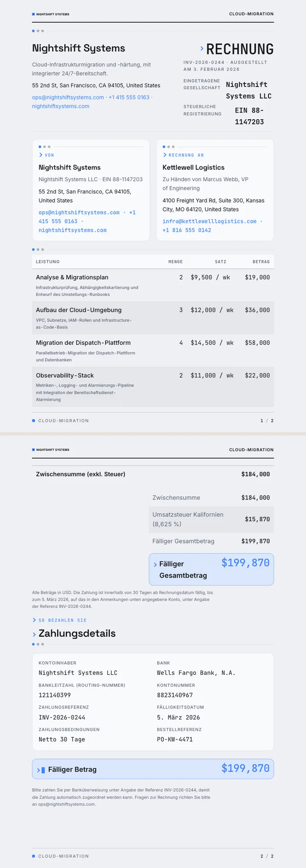Click the chevron icon next to VON label
The height and width of the screenshot is (868, 306).
(41, 155)
